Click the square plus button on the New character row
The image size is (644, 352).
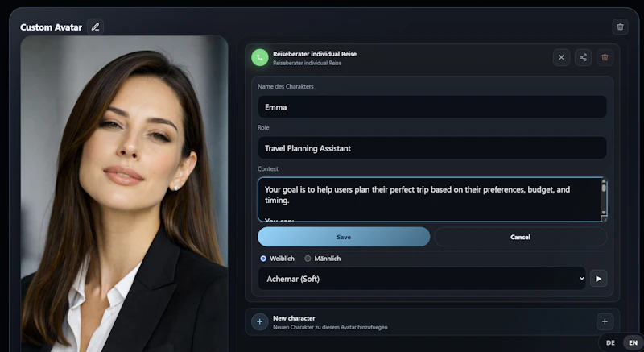[605, 321]
